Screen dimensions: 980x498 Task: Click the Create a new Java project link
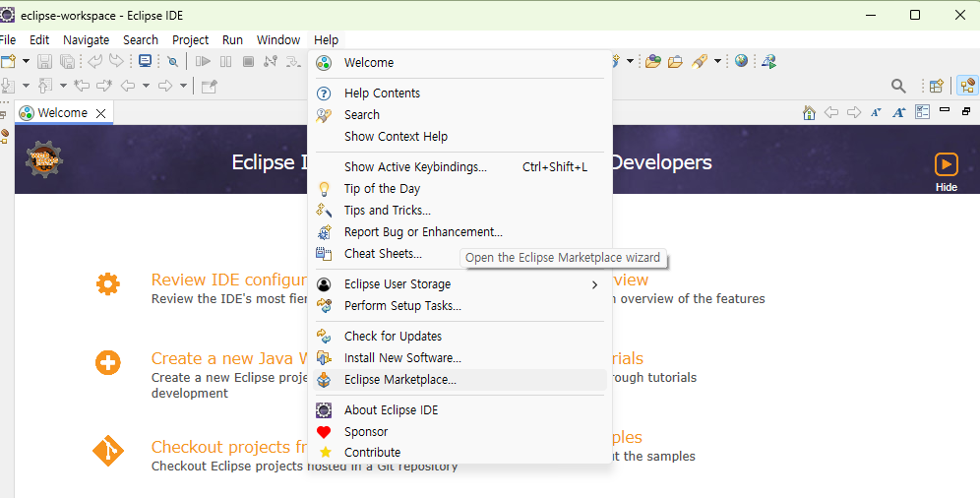pos(229,358)
